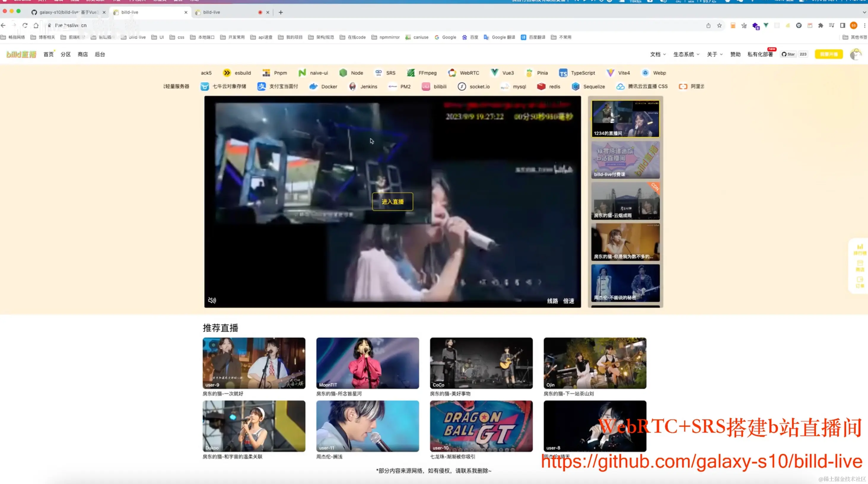Click the Vue3 tech icon

click(494, 73)
